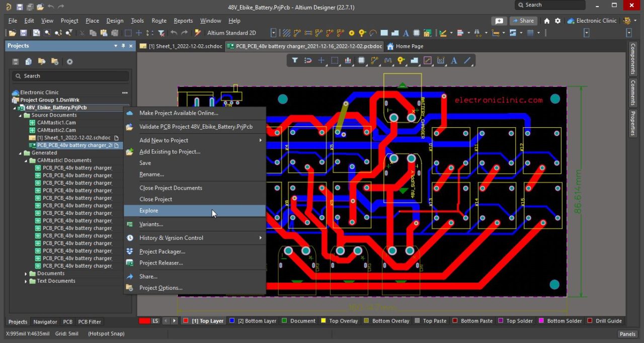The height and width of the screenshot is (343, 644).
Task: Open the Projects panel dropdown arrow
Action: click(116, 46)
